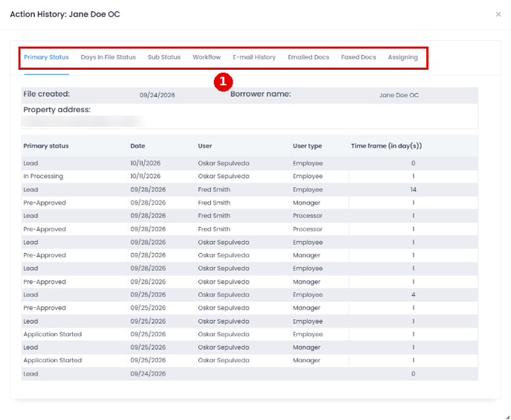View the E-mail History tab
511x420 pixels.
[254, 57]
